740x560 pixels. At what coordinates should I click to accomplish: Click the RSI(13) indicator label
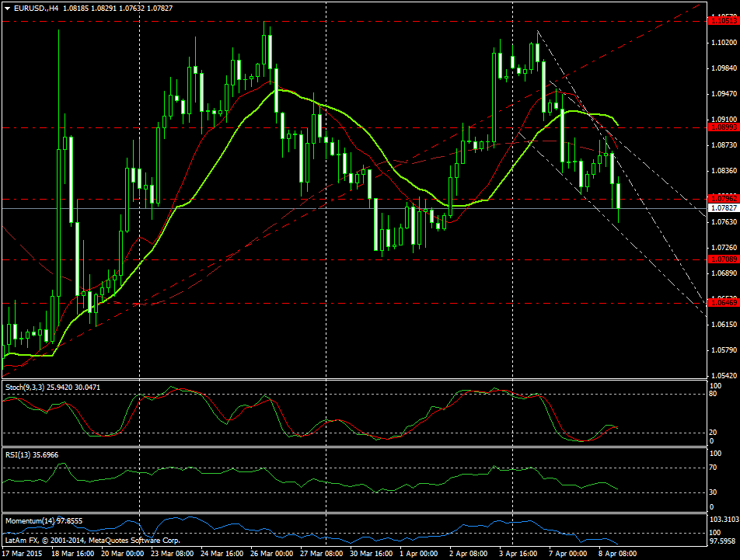tap(19, 454)
